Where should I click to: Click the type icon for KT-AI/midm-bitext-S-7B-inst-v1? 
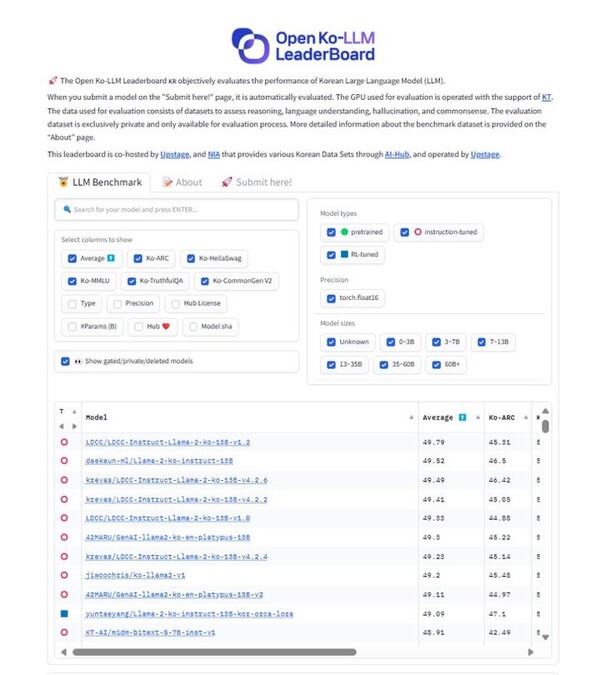[64, 632]
